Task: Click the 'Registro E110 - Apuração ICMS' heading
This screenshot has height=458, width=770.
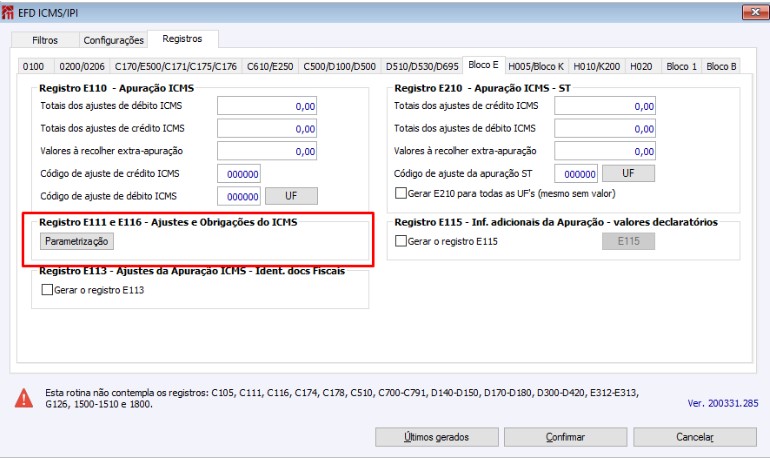Action: coord(116,88)
